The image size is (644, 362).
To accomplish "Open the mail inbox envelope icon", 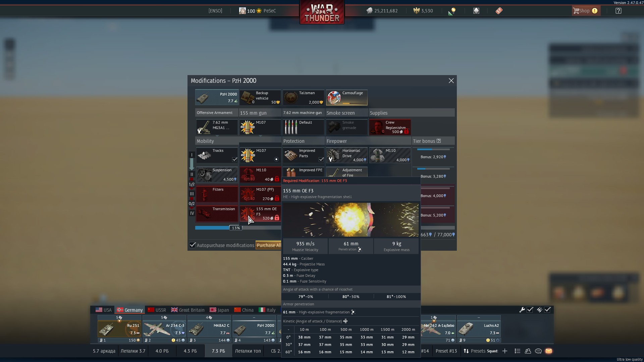I will pyautogui.click(x=549, y=351).
